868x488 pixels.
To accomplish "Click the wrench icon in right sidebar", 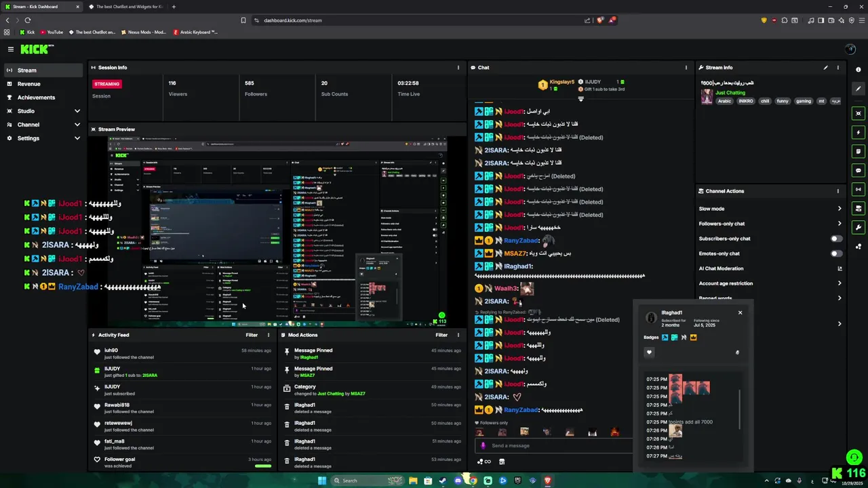I will click(x=859, y=227).
